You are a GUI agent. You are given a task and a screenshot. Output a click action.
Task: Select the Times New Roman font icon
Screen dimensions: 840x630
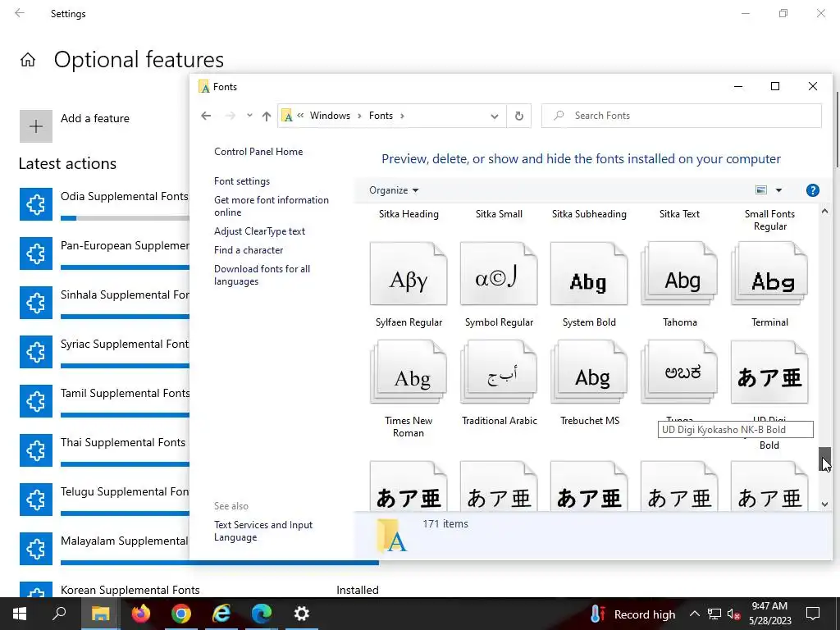[x=409, y=372]
